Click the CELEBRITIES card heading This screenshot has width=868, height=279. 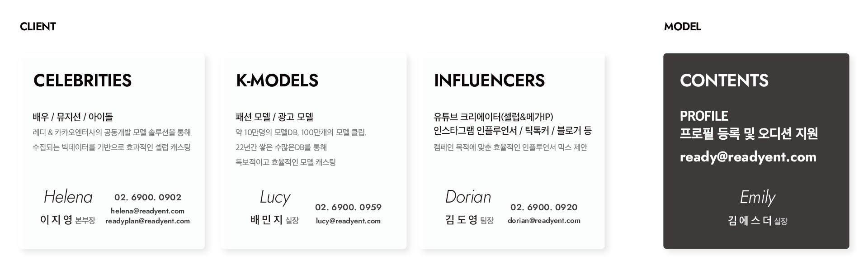(82, 80)
